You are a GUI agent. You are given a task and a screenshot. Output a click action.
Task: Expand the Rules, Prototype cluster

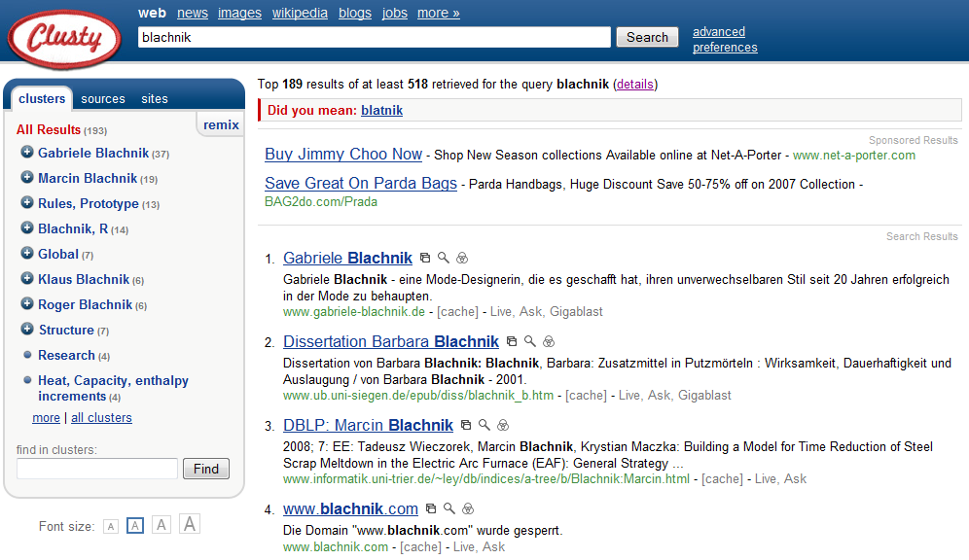coord(26,202)
